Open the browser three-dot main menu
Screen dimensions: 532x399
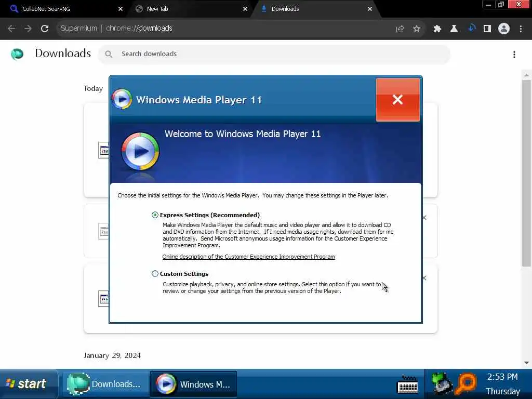pos(521,29)
